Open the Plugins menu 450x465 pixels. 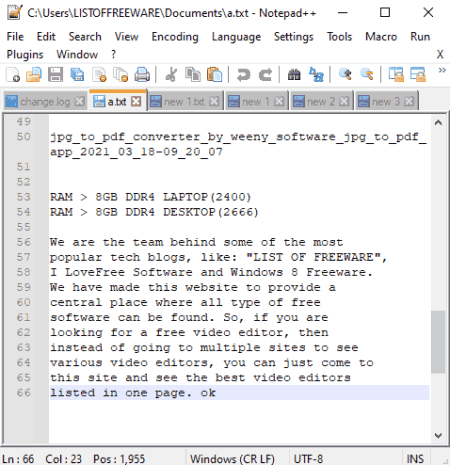pyautogui.click(x=25, y=54)
